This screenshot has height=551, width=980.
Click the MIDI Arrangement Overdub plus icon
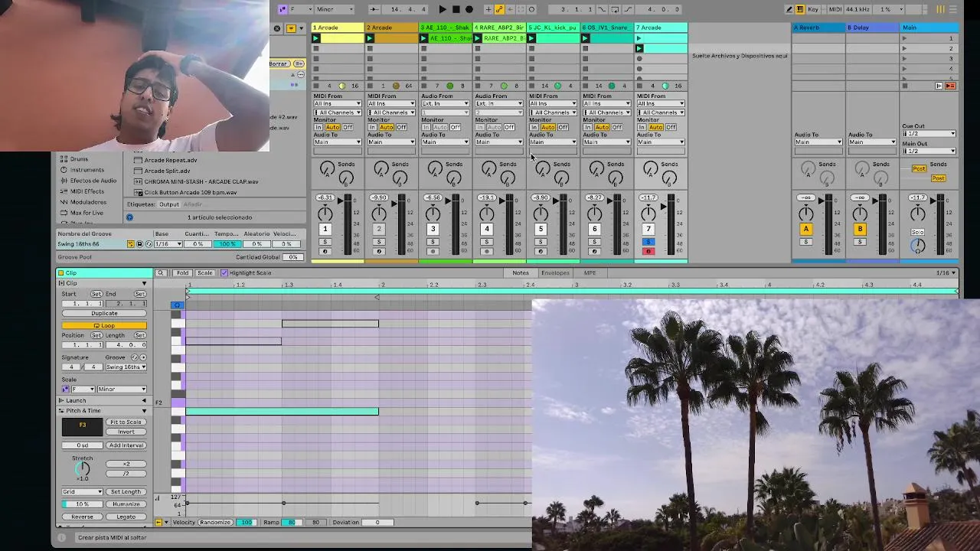click(488, 9)
